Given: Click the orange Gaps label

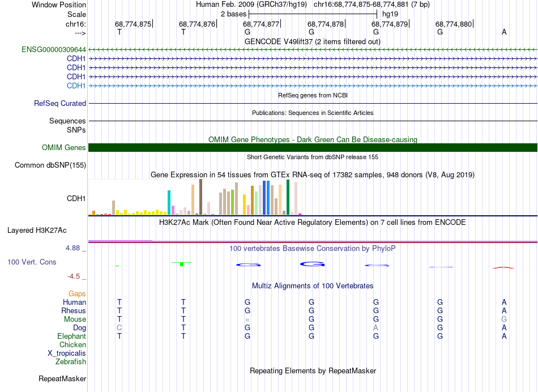Looking at the screenshot, I should point(77,293).
